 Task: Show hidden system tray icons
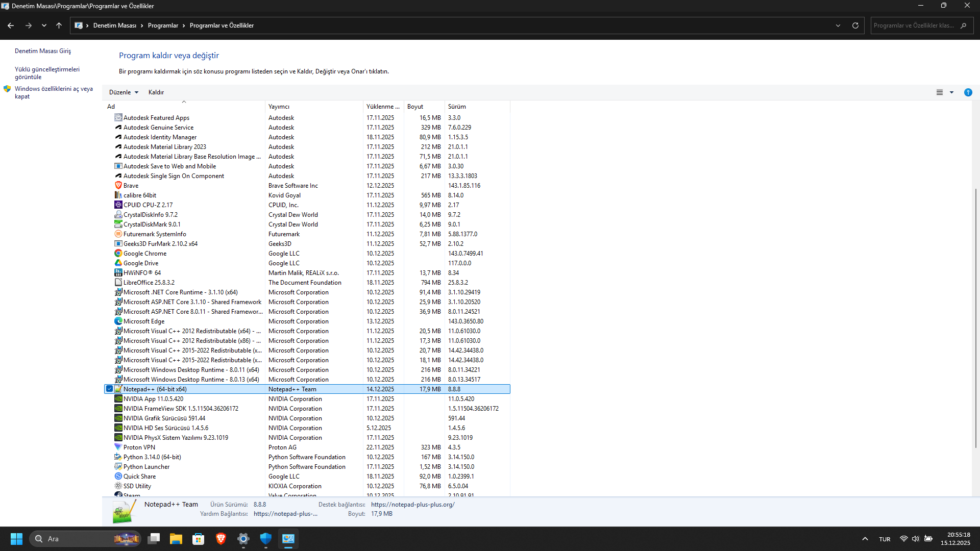pyautogui.click(x=865, y=539)
